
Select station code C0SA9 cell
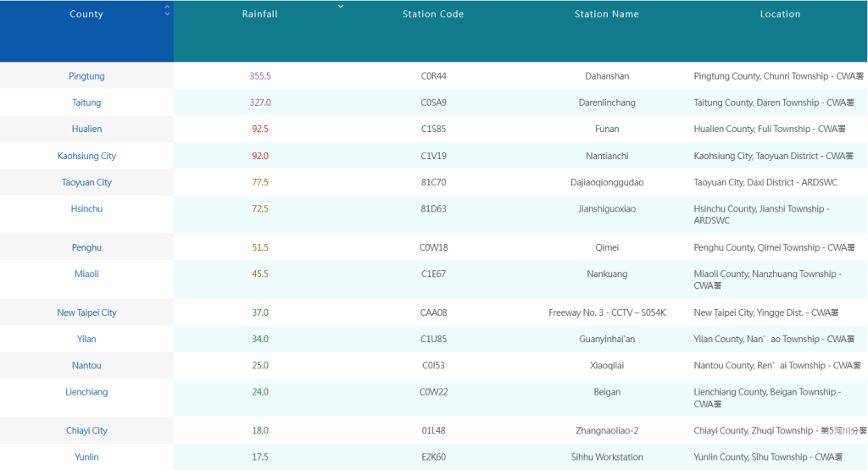click(x=433, y=102)
